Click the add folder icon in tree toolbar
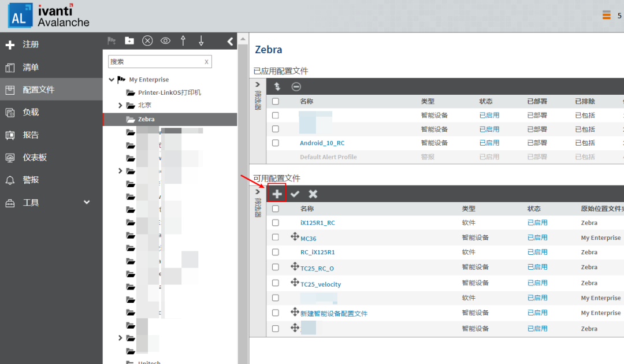 point(129,40)
